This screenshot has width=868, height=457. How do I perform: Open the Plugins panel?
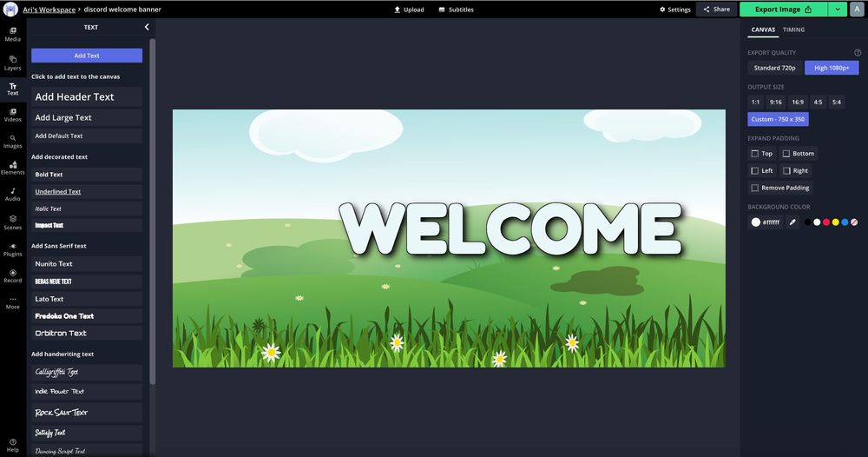pos(13,249)
